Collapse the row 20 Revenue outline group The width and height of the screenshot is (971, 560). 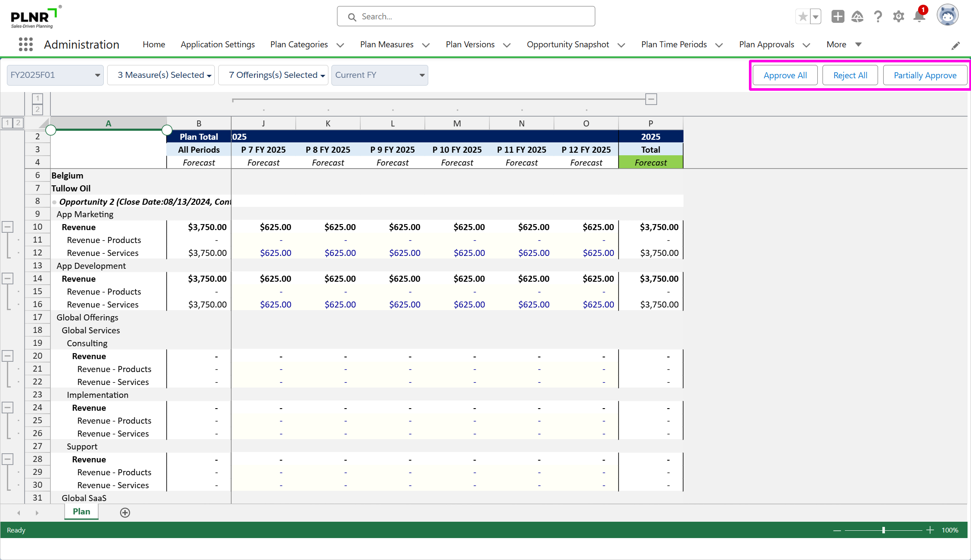pos(8,356)
